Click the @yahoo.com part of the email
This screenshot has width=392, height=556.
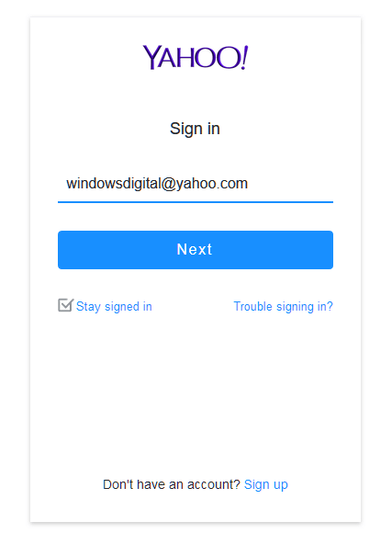point(205,184)
